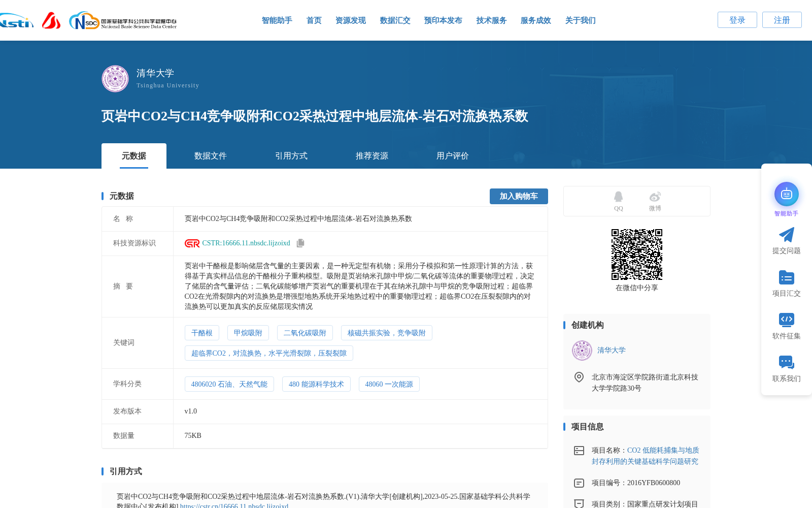The height and width of the screenshot is (508, 812).
Task: Click the 核磁共振实验，竞争吸附 keyword tag
Action: (387, 333)
